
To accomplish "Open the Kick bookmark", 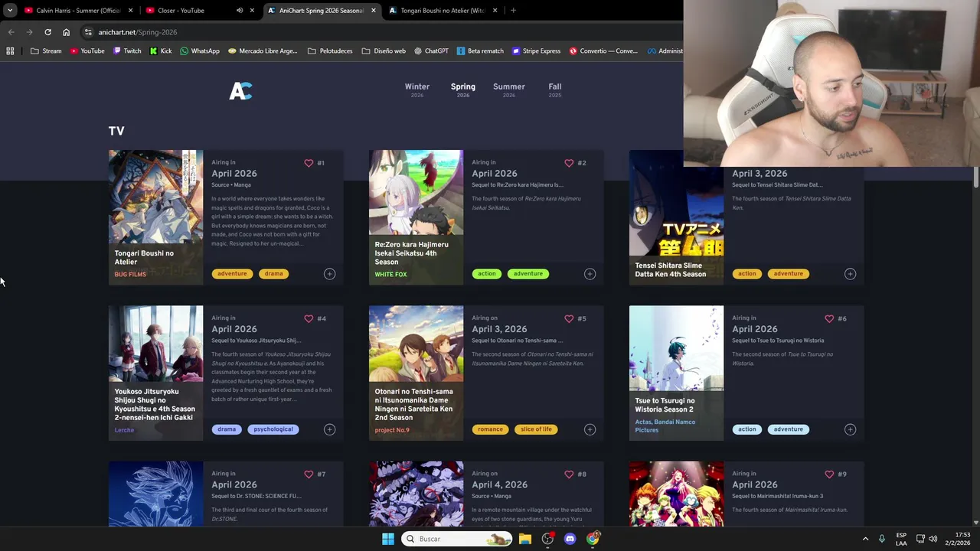I will 161,51.
